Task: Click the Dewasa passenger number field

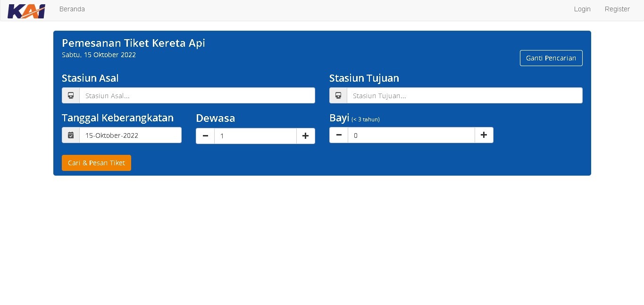Action: point(255,136)
